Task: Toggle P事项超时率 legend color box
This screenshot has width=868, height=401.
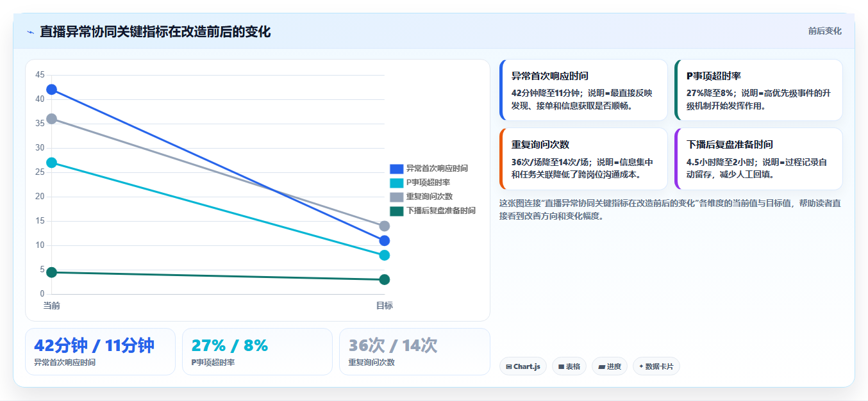Action: pyautogui.click(x=396, y=183)
